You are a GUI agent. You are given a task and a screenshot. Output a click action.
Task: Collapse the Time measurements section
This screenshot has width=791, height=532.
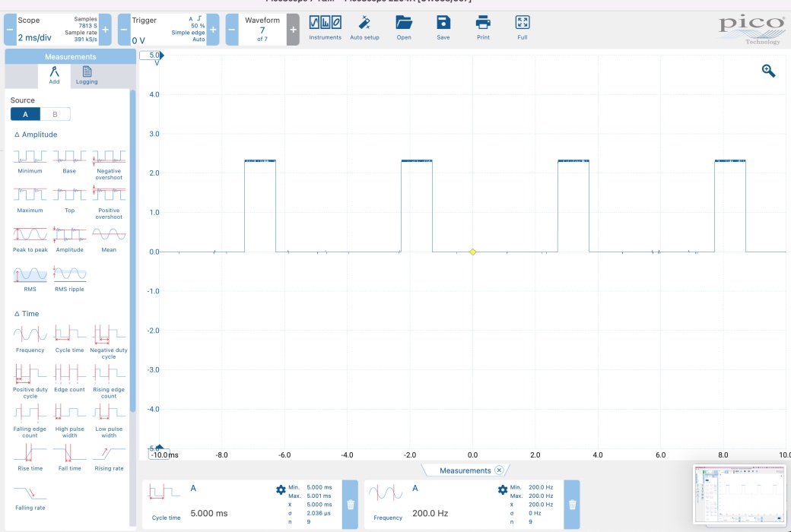(x=27, y=313)
